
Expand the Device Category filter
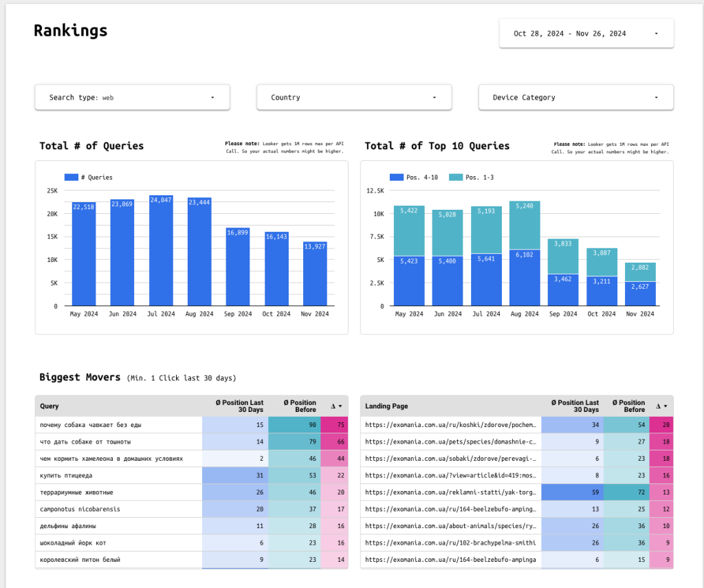(x=575, y=98)
